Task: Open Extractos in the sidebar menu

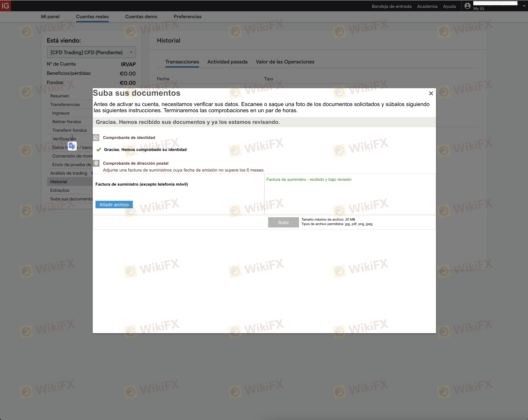Action: (60, 190)
